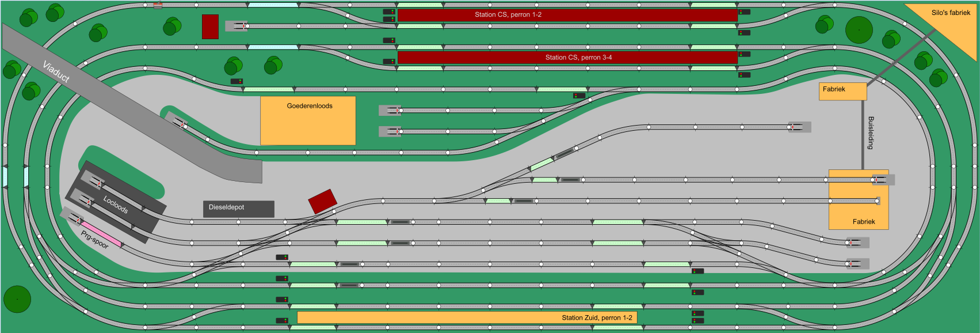Image resolution: width=980 pixels, height=333 pixels.
Task: Click buffer stop at top-left siding end
Action: (237, 26)
